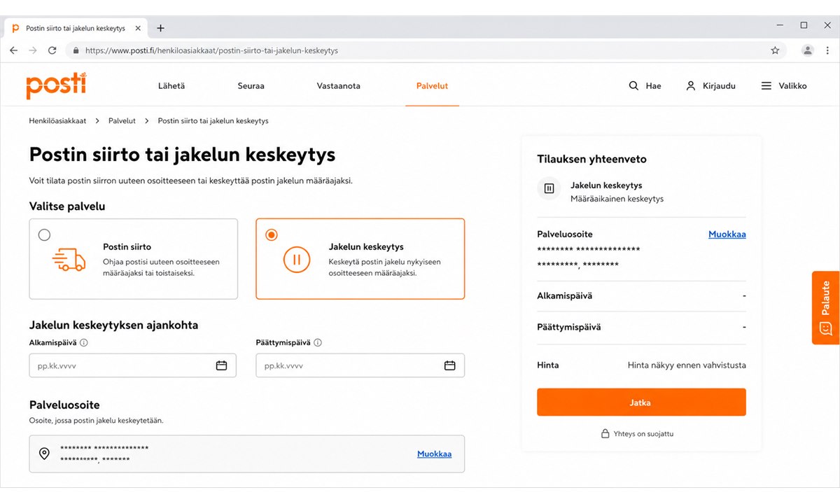Open the Alkamispäivä calendar picker icon

[x=221, y=365]
